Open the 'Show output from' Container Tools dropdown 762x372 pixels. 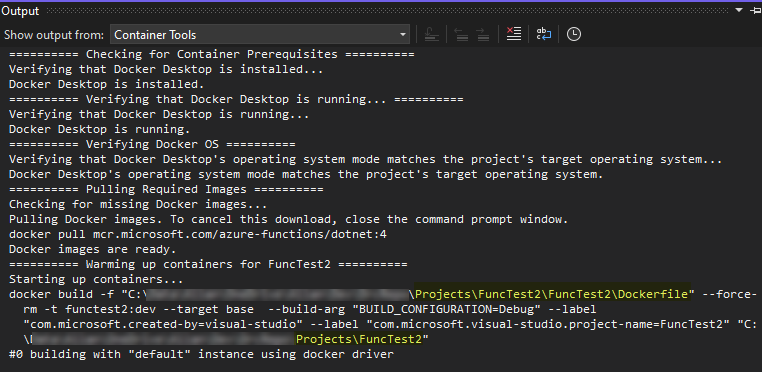(x=260, y=35)
